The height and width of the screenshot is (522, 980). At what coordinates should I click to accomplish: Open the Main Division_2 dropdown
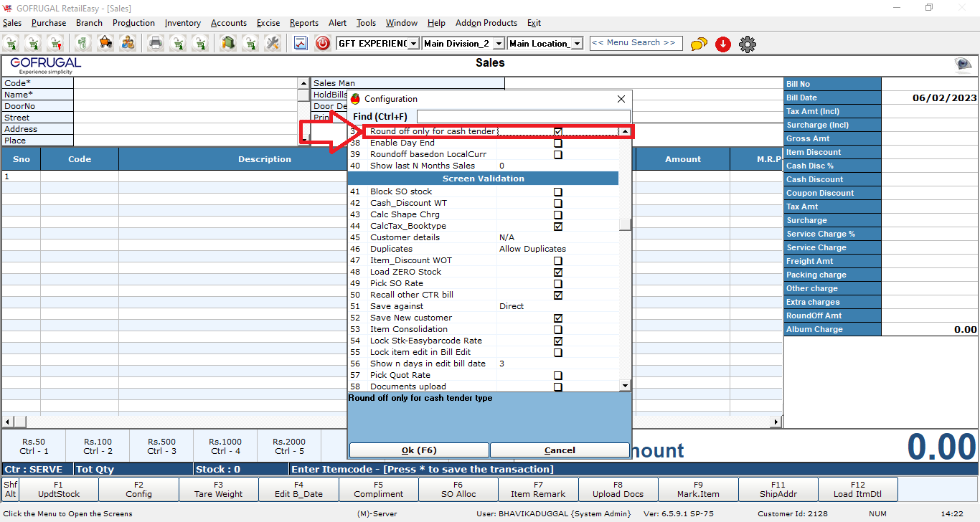[x=499, y=44]
